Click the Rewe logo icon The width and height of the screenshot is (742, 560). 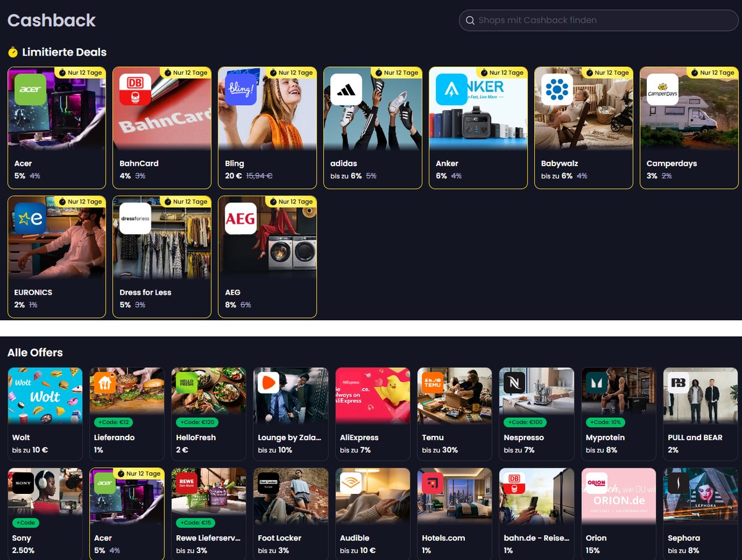point(187,483)
